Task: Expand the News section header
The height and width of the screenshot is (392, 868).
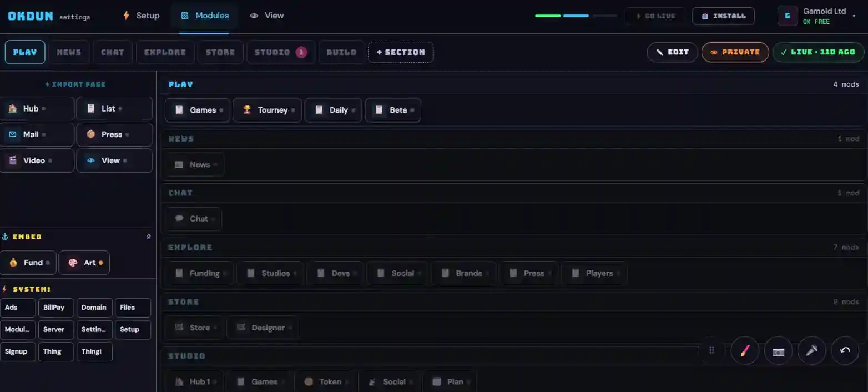Action: [513, 139]
